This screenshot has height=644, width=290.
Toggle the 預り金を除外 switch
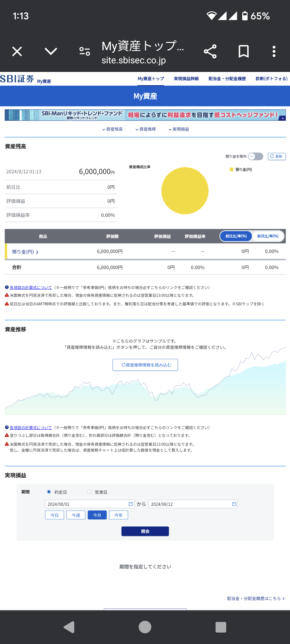click(x=255, y=156)
